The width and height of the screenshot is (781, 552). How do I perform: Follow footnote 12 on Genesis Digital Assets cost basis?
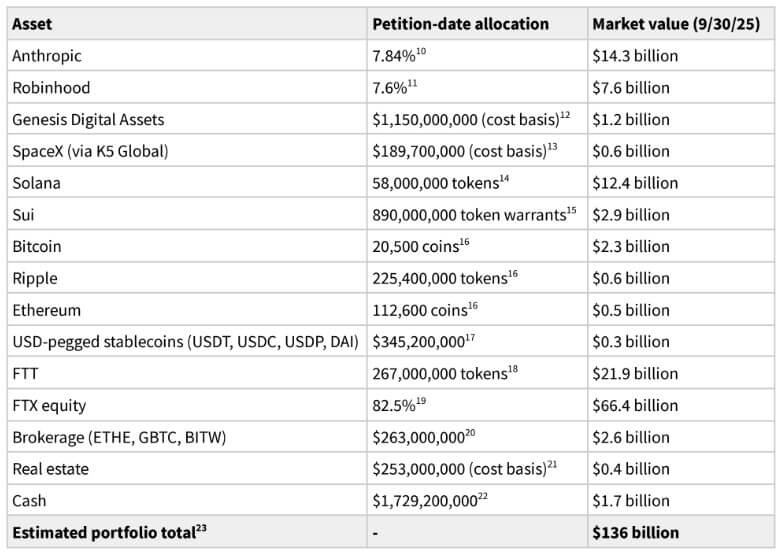[565, 116]
